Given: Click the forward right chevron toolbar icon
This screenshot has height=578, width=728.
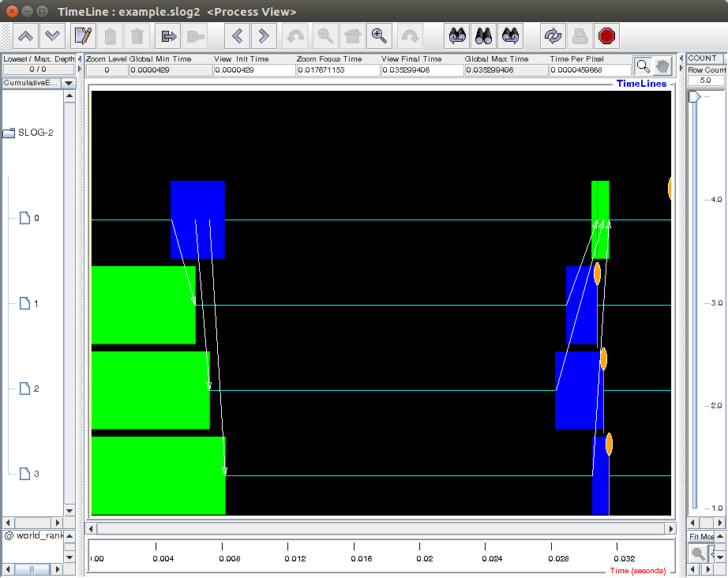Looking at the screenshot, I should pyautogui.click(x=264, y=36).
